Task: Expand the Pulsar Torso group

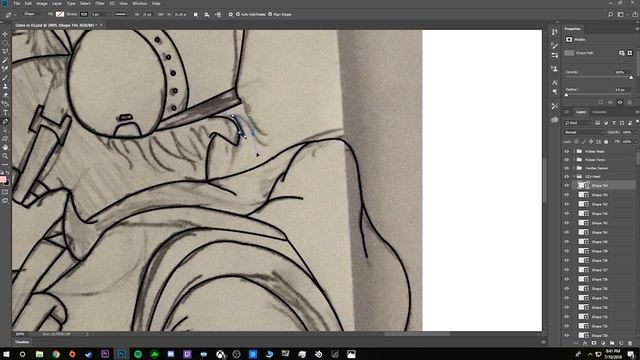Action: click(x=574, y=160)
